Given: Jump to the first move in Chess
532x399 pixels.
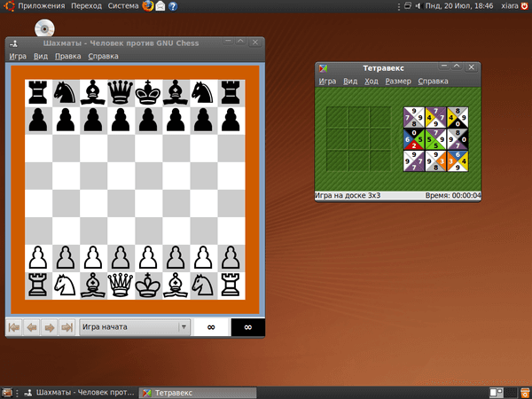Looking at the screenshot, I should pyautogui.click(x=14, y=327).
